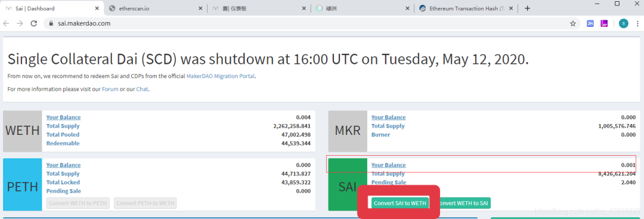Image resolution: width=644 pixels, height=219 pixels.
Task: Reload the sai.makerdao.com page
Action: 33,23
